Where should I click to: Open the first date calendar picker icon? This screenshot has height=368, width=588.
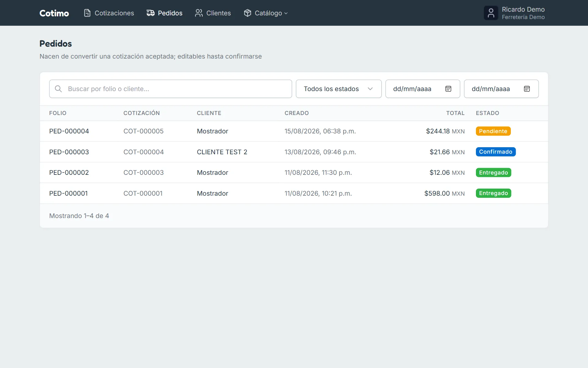point(448,89)
